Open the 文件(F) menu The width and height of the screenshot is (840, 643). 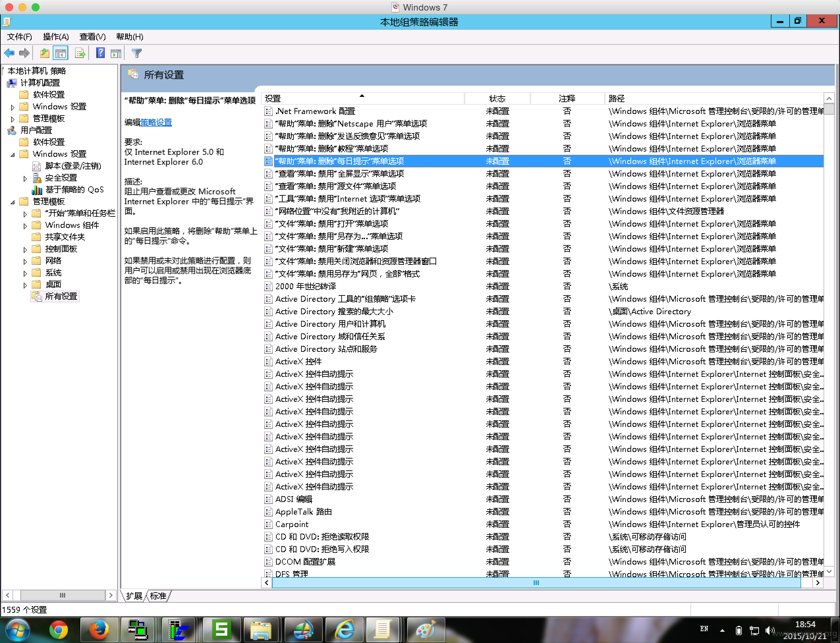[x=19, y=37]
